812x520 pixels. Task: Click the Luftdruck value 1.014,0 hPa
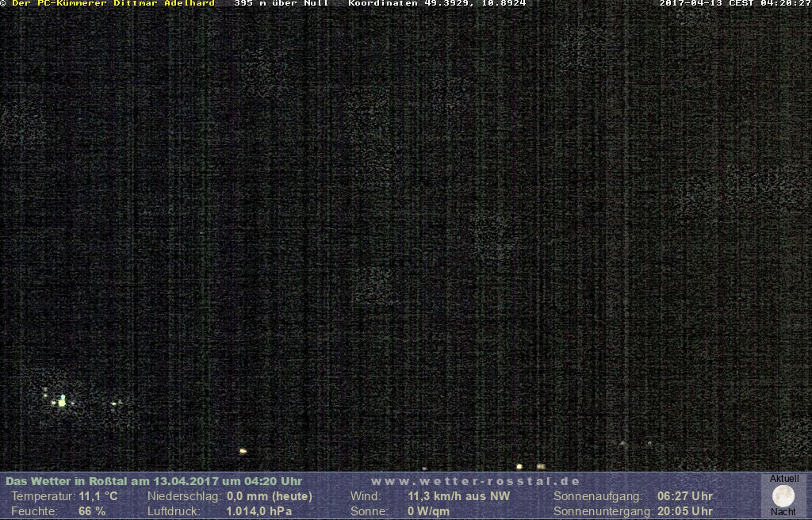259,511
